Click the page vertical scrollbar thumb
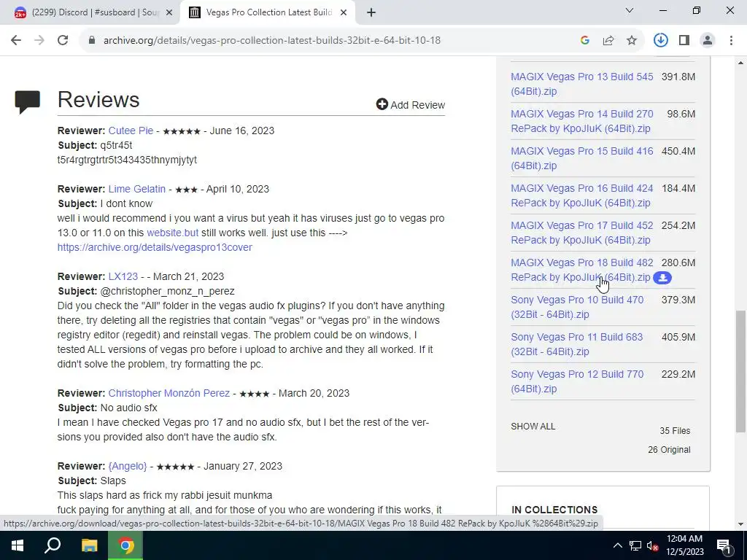The image size is (747, 560). pos(741,371)
